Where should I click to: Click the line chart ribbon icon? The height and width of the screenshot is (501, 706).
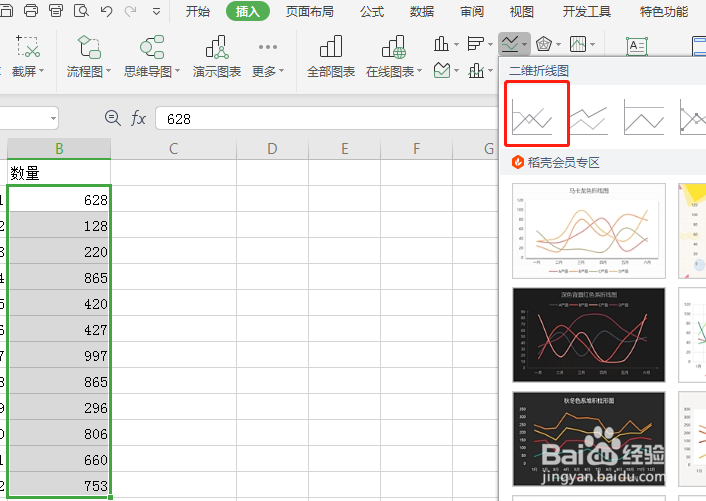pyautogui.click(x=510, y=44)
